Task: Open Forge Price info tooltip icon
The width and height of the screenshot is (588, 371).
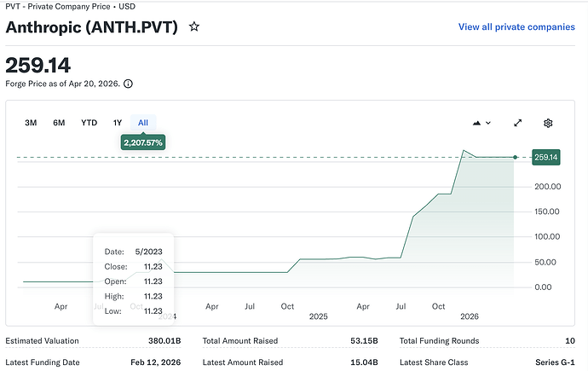Action: click(128, 84)
